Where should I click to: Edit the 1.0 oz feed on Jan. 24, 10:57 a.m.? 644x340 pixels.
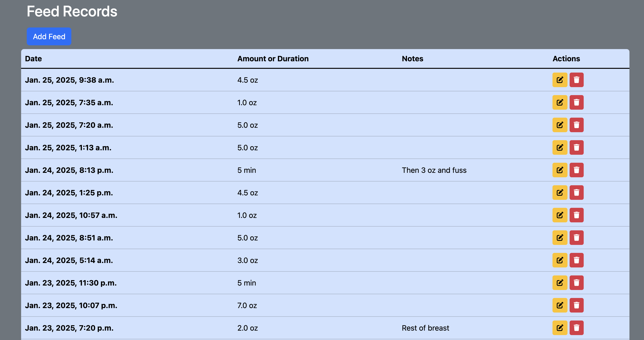click(560, 215)
